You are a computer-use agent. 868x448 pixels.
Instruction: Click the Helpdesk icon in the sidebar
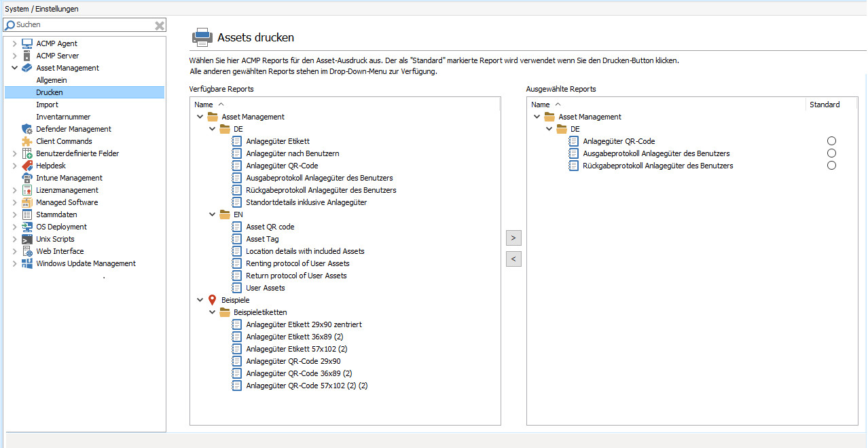[27, 165]
